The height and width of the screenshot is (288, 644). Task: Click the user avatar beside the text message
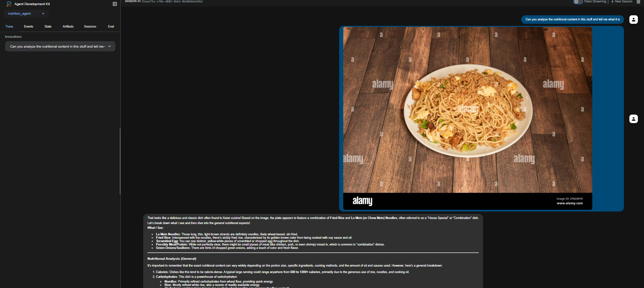(x=633, y=19)
